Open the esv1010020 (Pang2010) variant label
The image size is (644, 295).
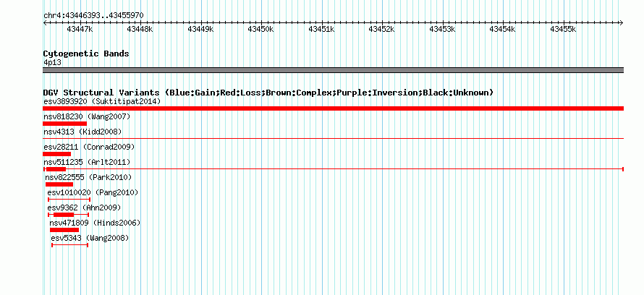pyautogui.click(x=93, y=192)
